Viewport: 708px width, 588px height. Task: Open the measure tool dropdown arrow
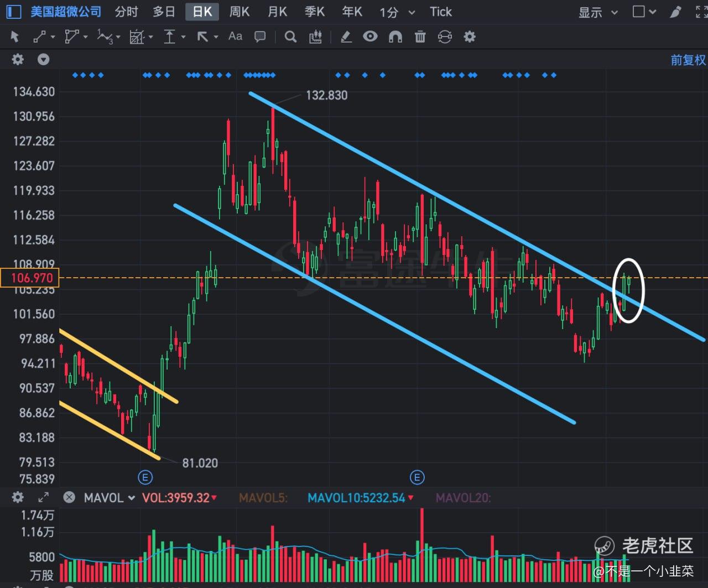coord(183,37)
